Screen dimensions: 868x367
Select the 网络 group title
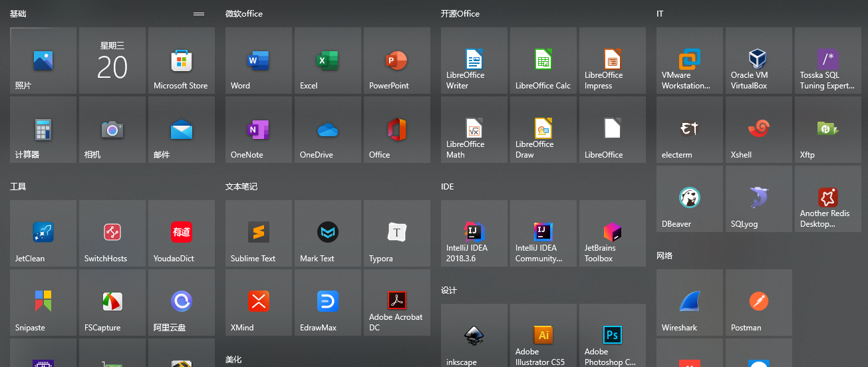pyautogui.click(x=664, y=256)
